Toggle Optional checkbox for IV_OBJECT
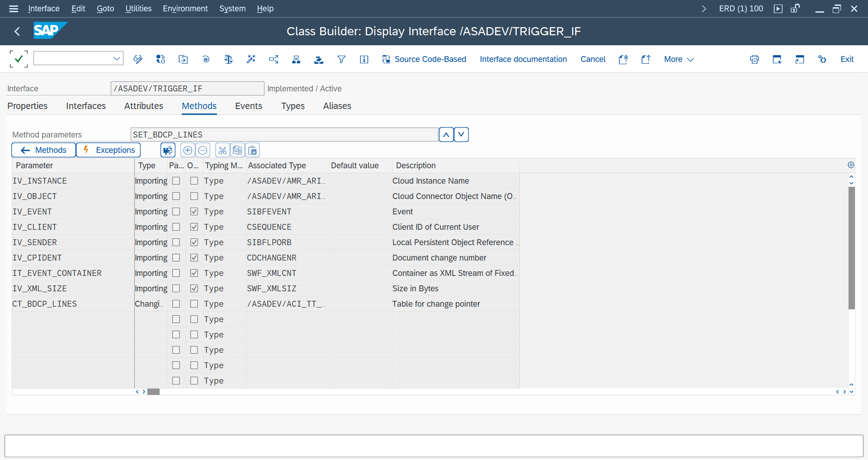 (x=194, y=196)
